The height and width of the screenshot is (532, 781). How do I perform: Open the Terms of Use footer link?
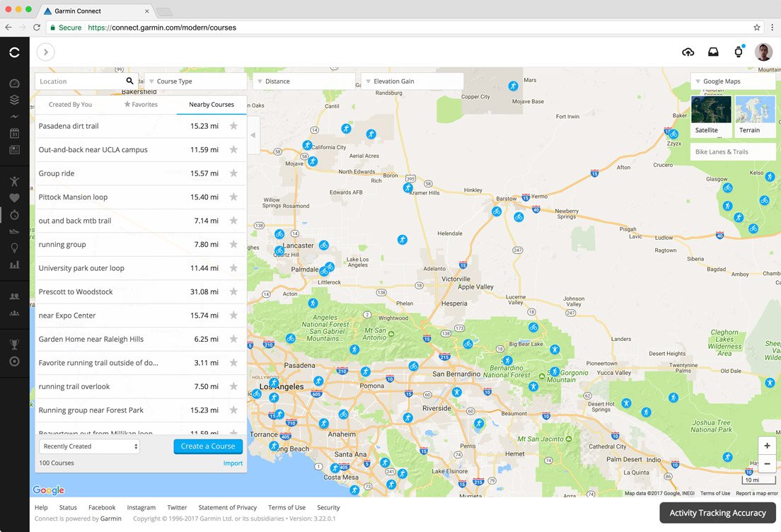tap(287, 507)
